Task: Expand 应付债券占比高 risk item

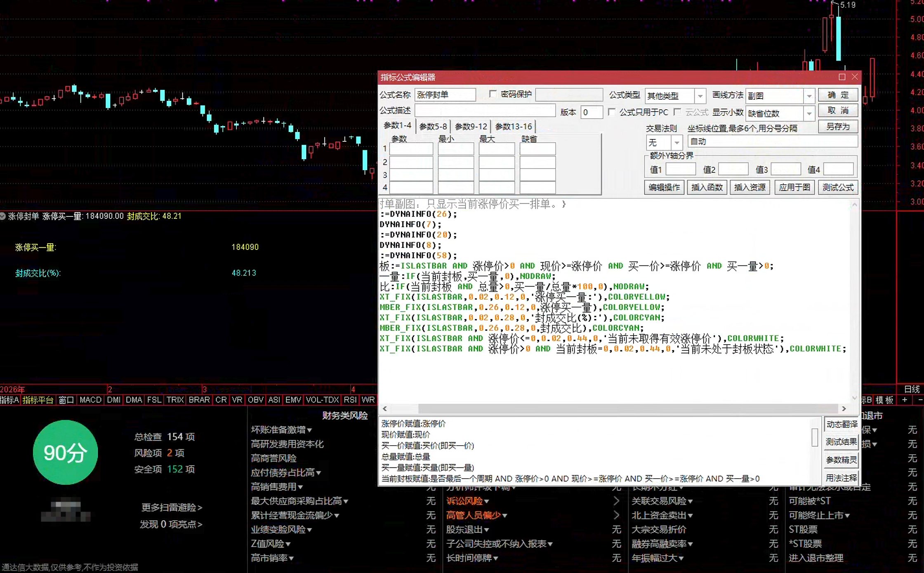Action: point(318,473)
